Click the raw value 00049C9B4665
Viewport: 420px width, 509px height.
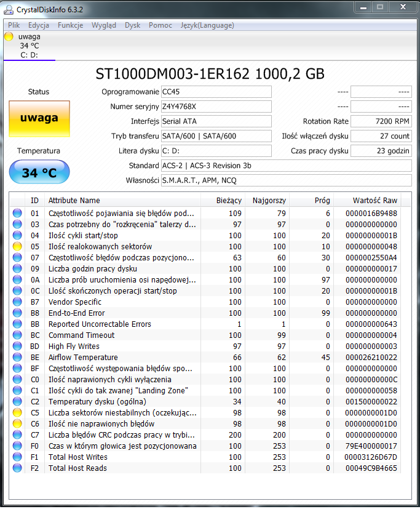[371, 468]
